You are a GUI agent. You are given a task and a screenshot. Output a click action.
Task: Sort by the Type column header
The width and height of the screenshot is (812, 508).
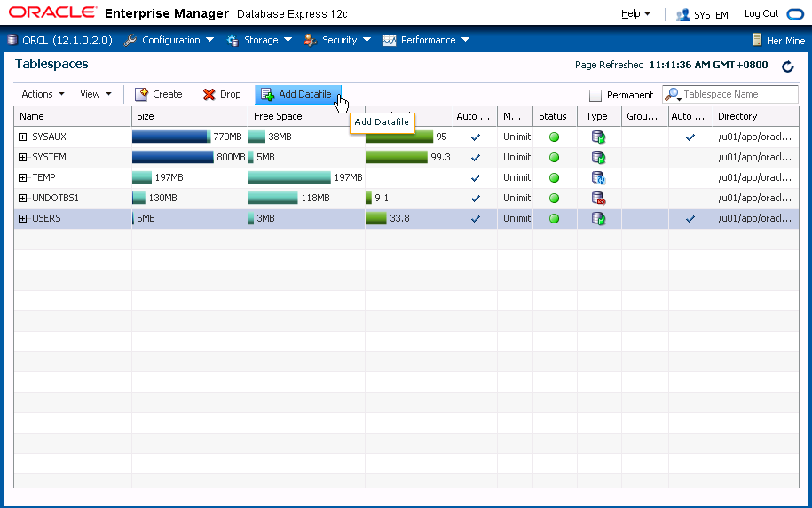click(599, 116)
